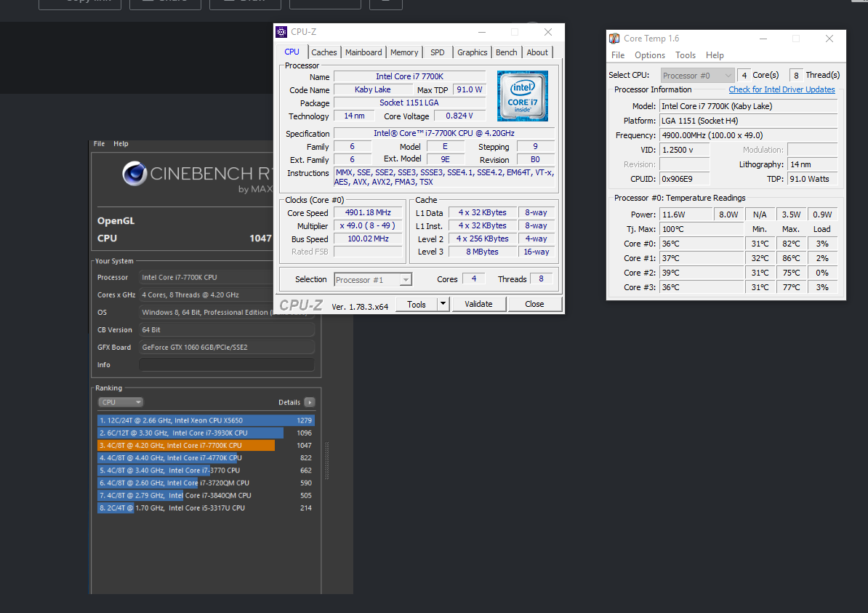Click the Core Speed 4901.18 MHz value

(x=368, y=212)
